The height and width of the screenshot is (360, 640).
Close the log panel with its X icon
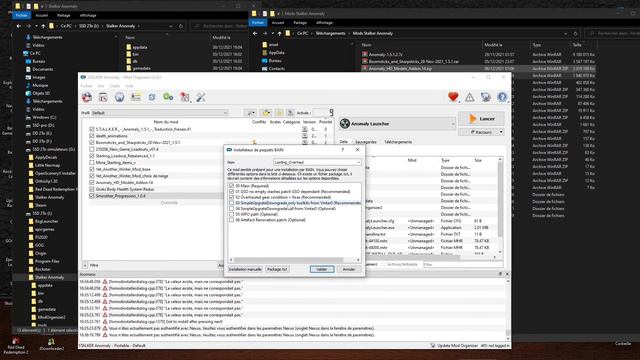click(507, 274)
